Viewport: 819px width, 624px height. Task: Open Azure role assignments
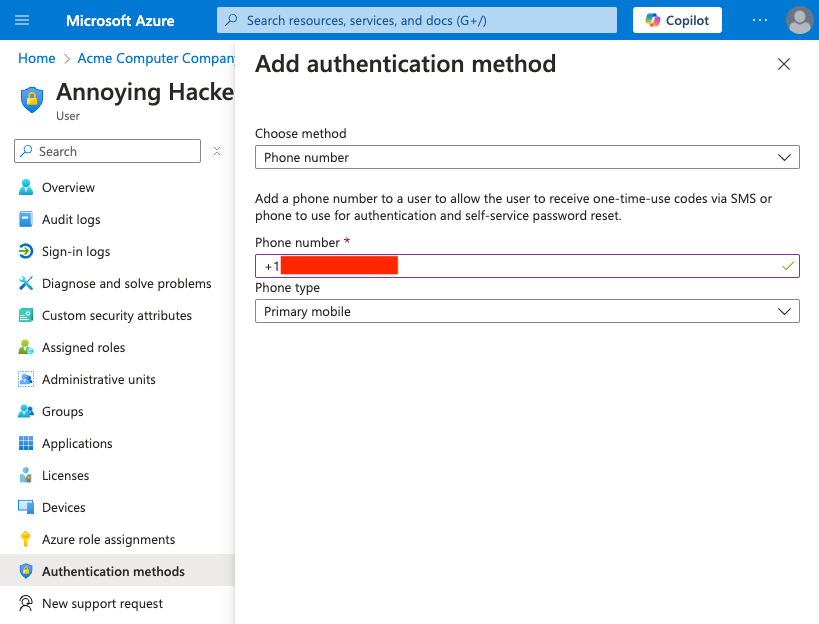click(x=118, y=539)
